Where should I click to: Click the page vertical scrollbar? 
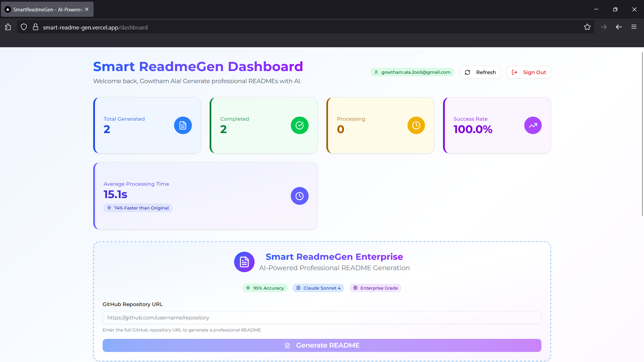(642, 134)
